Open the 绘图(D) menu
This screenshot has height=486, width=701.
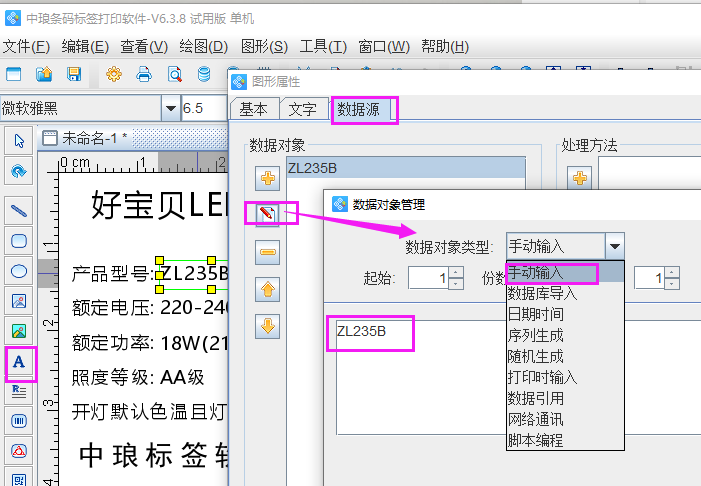(x=204, y=46)
